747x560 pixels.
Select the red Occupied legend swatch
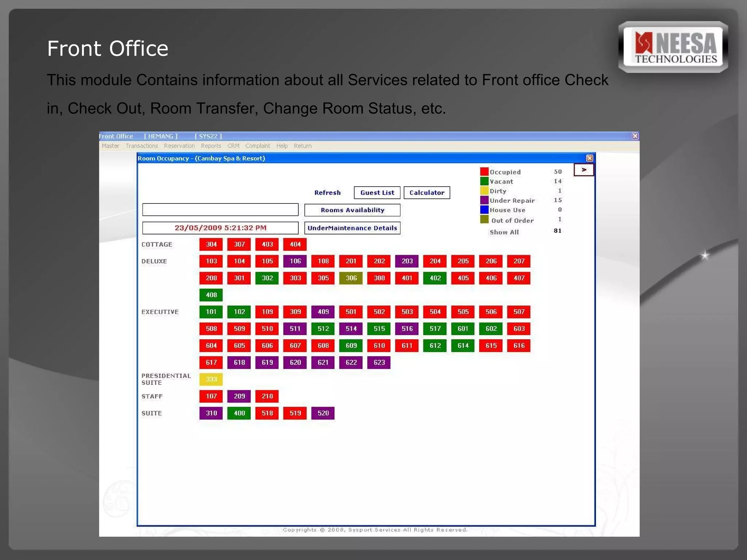pos(484,171)
